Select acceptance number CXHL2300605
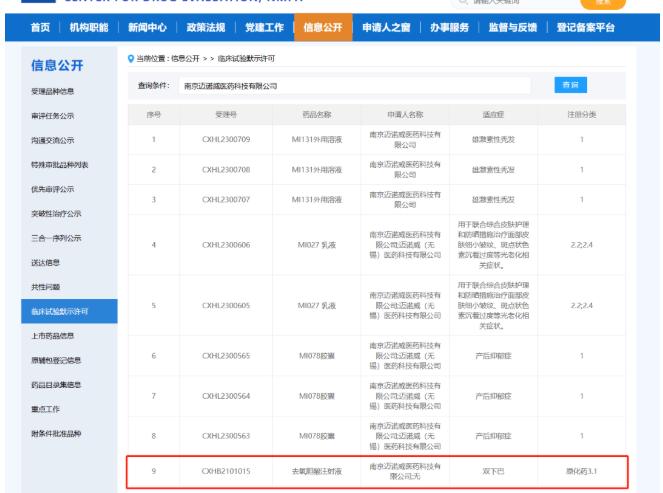This screenshot has height=493, width=663. pyautogui.click(x=226, y=305)
